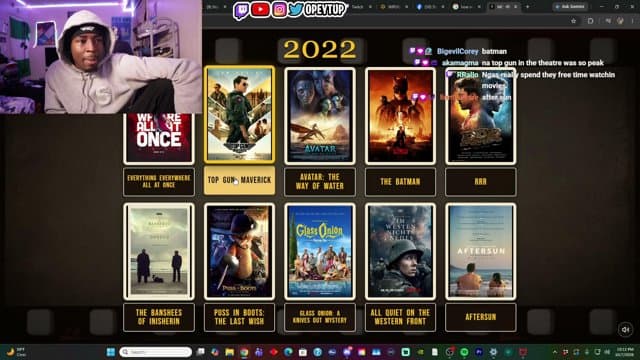640x360 pixels.
Task: Select Everything Everywhere All At Once poster
Action: click(159, 138)
